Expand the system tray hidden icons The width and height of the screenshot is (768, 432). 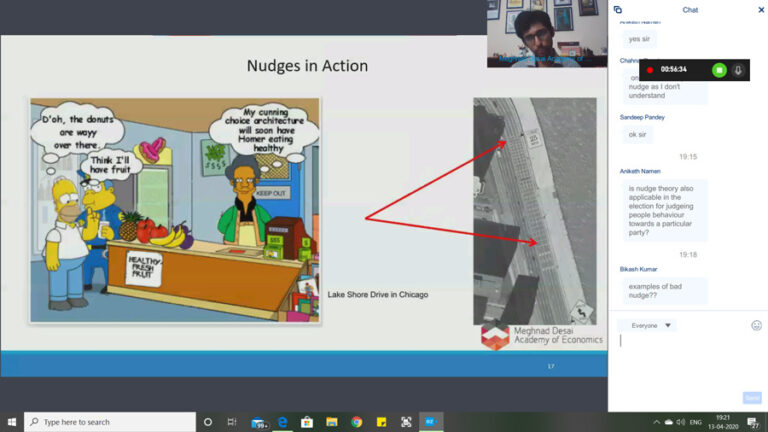[x=656, y=422]
